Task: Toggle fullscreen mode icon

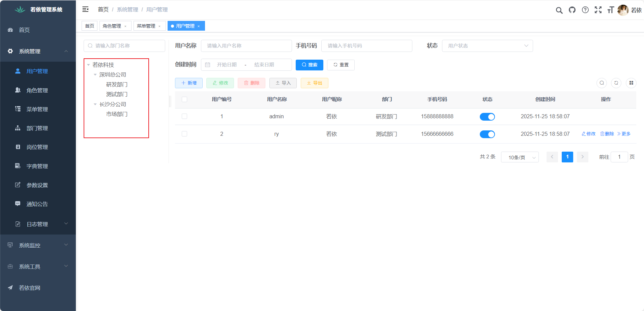Action: [598, 10]
